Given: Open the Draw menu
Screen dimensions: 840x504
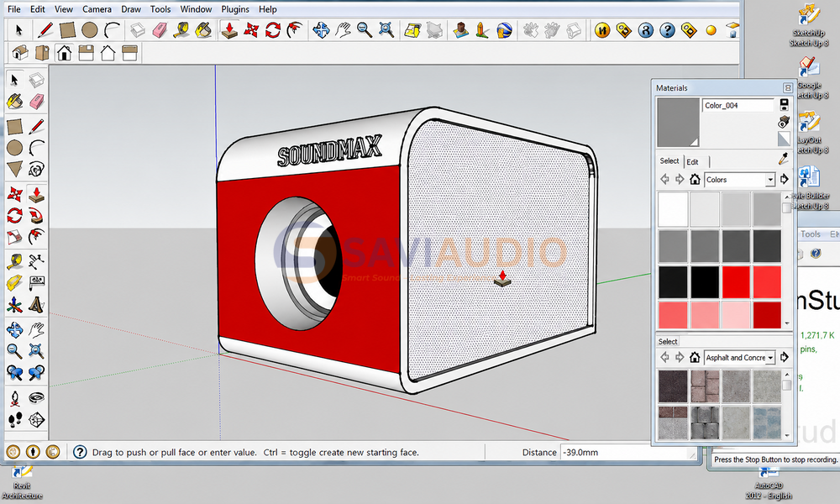Looking at the screenshot, I should 131,9.
